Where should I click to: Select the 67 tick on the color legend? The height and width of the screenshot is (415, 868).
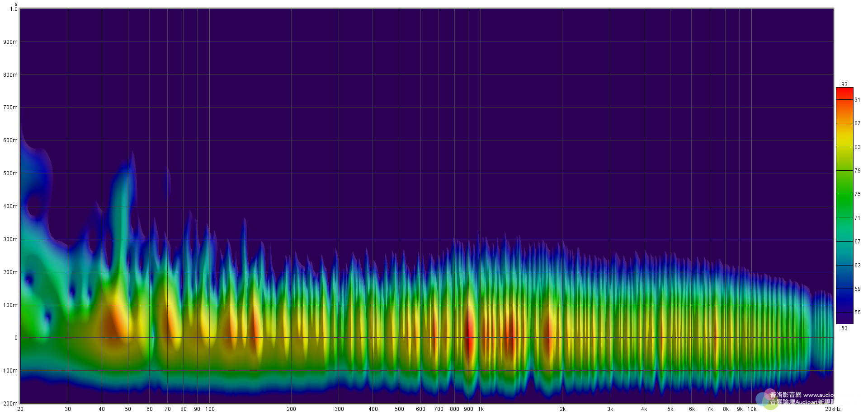(858, 242)
